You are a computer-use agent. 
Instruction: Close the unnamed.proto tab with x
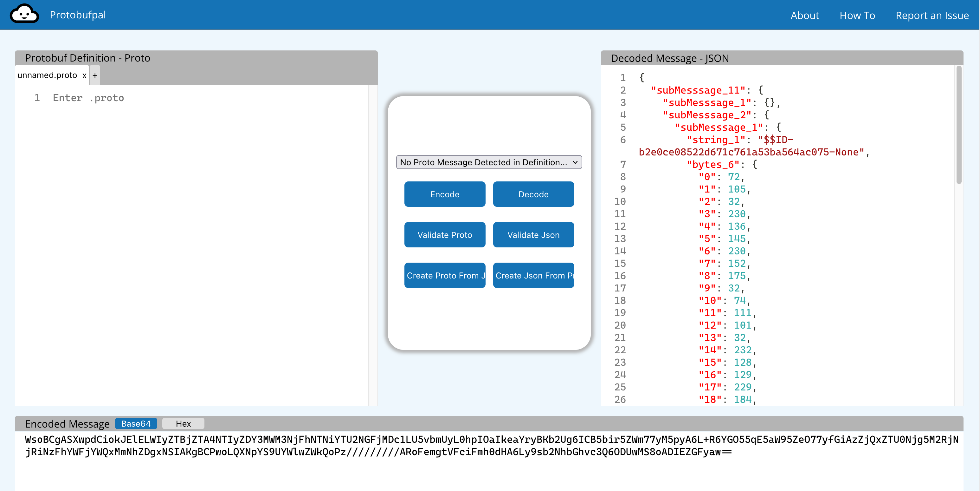[x=84, y=75]
